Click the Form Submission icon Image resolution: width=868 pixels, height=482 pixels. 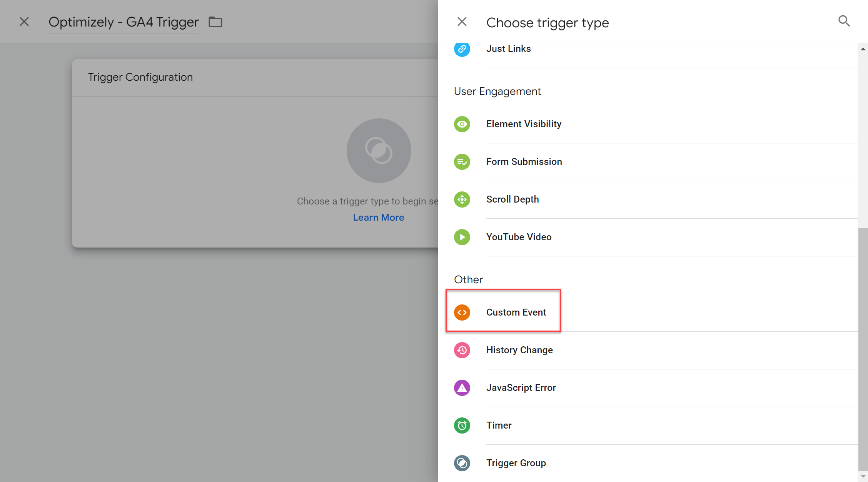463,161
